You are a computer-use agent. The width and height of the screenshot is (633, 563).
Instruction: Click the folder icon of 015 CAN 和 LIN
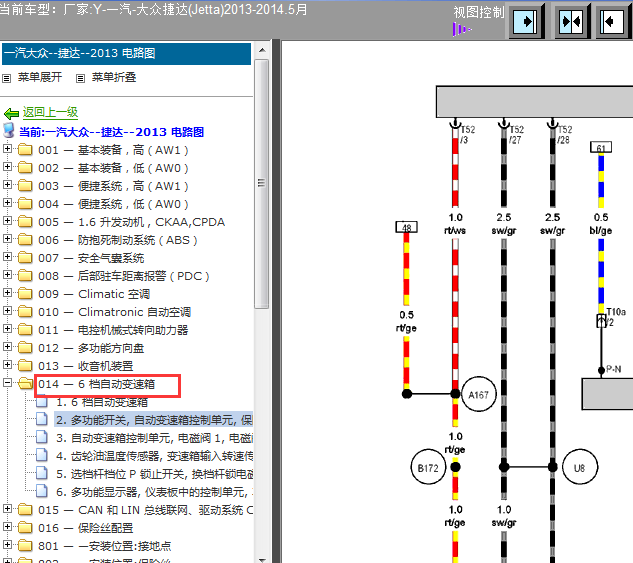tap(25, 510)
